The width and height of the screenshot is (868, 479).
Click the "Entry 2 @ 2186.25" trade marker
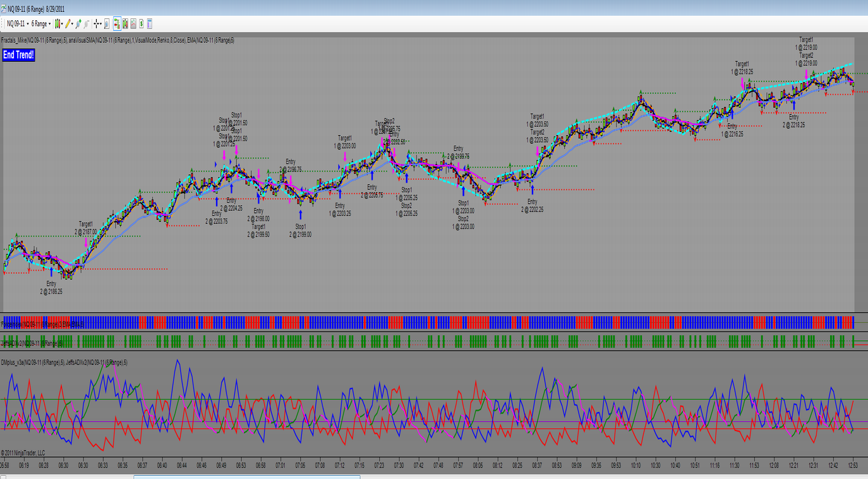(51, 288)
